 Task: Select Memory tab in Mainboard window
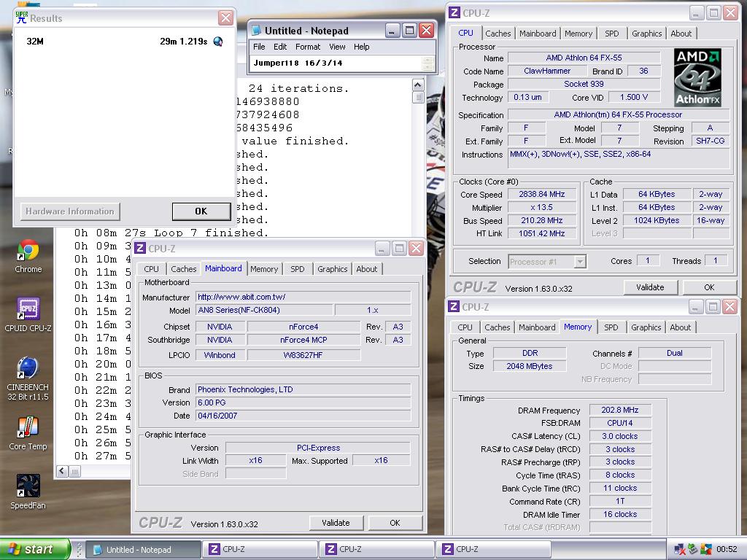(264, 268)
